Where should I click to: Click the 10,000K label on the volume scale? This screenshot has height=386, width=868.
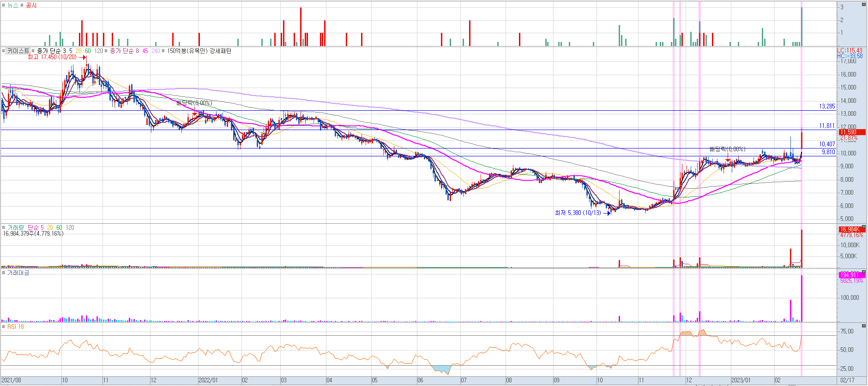coord(850,245)
